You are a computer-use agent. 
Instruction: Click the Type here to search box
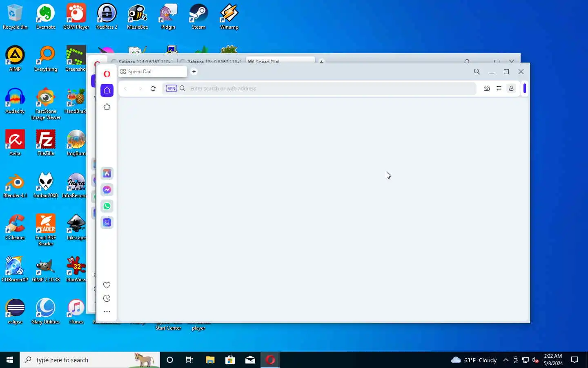(x=90, y=360)
